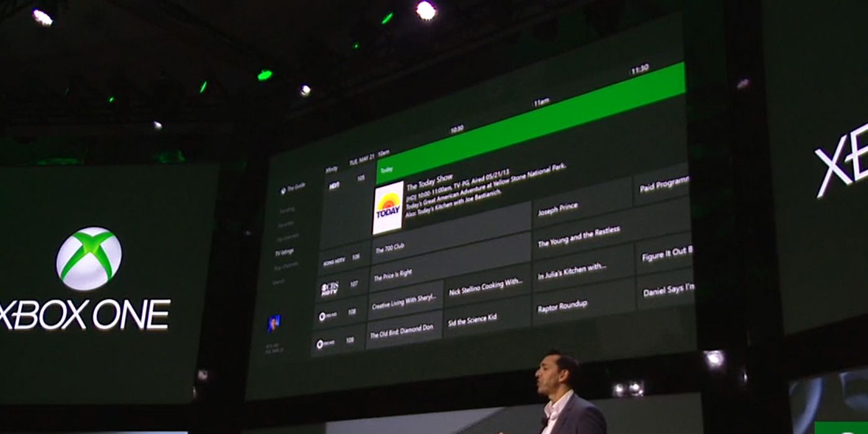Open Trending in the sidebar
The height and width of the screenshot is (434, 868).
(287, 210)
